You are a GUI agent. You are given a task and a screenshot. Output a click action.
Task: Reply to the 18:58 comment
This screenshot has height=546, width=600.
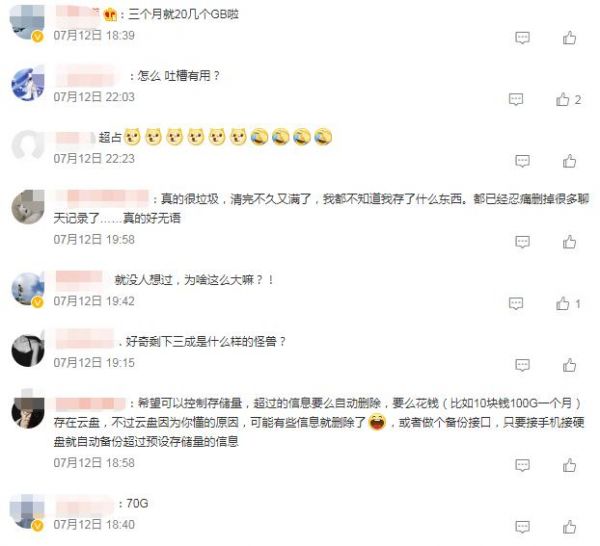click(x=522, y=465)
